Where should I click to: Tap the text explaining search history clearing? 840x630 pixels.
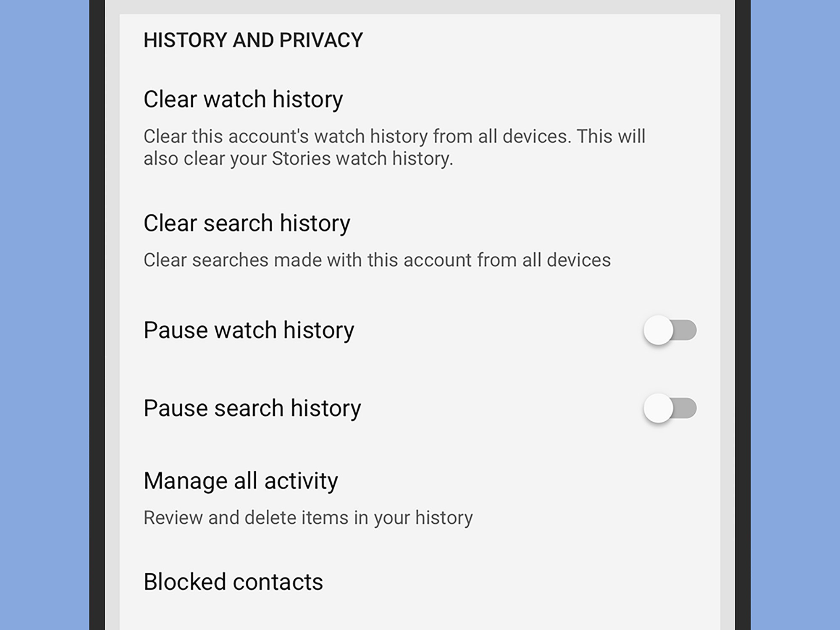tap(378, 260)
